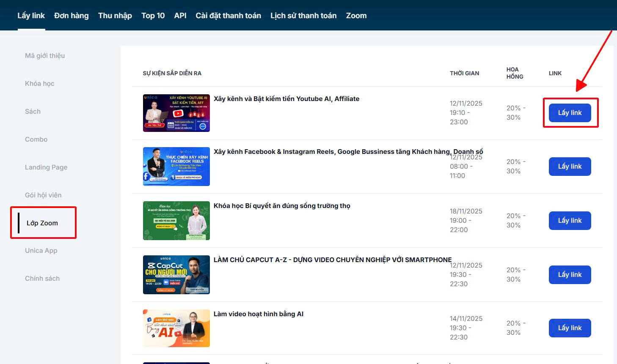Viewport: 617px width, 364px height.
Task: Open the Youtube AI event thumbnail
Action: [176, 113]
